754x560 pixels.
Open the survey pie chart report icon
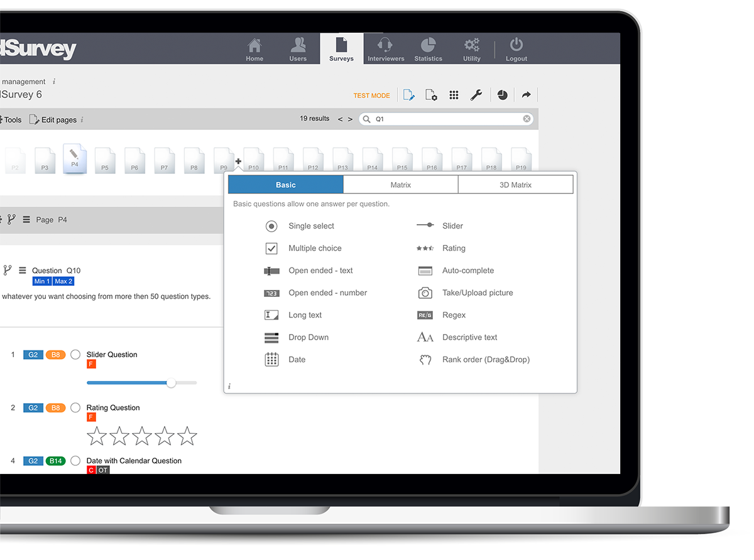(503, 95)
